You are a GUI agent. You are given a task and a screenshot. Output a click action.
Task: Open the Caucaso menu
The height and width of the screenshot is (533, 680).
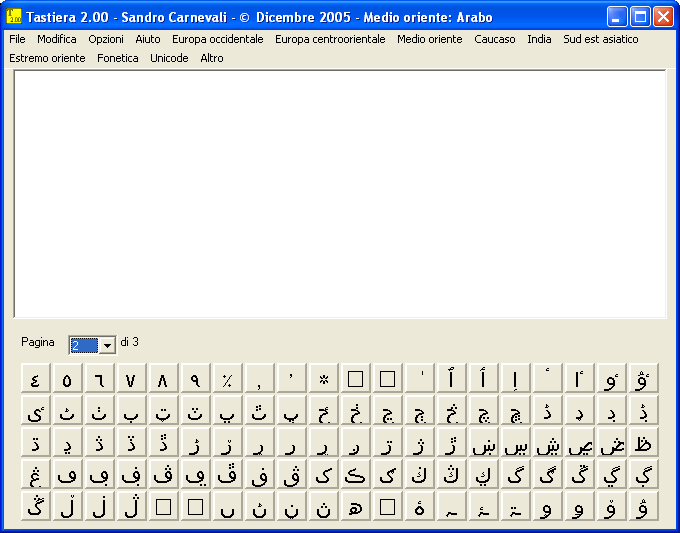click(x=495, y=39)
